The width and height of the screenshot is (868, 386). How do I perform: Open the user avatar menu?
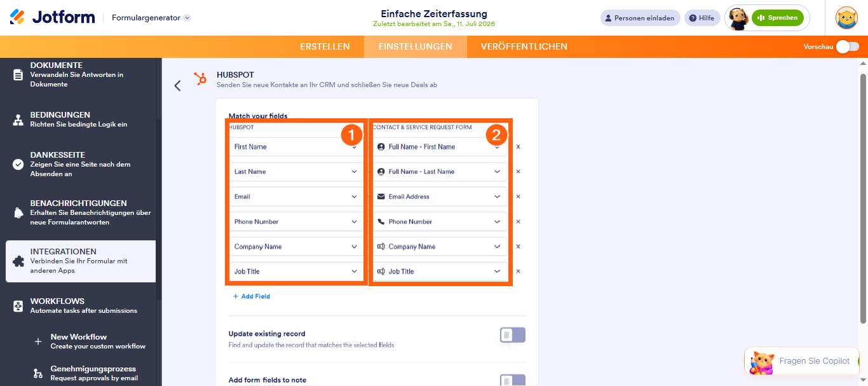tap(846, 18)
